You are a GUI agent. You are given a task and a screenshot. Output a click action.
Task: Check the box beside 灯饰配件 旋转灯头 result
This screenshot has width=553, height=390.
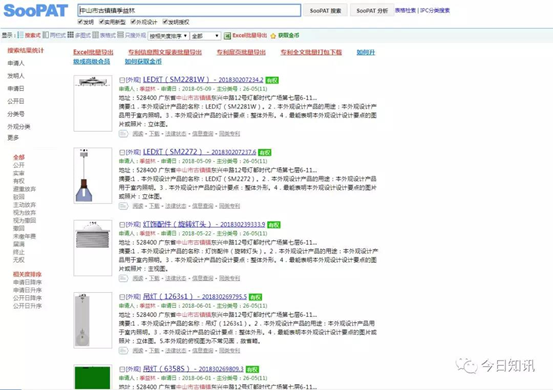(122, 225)
